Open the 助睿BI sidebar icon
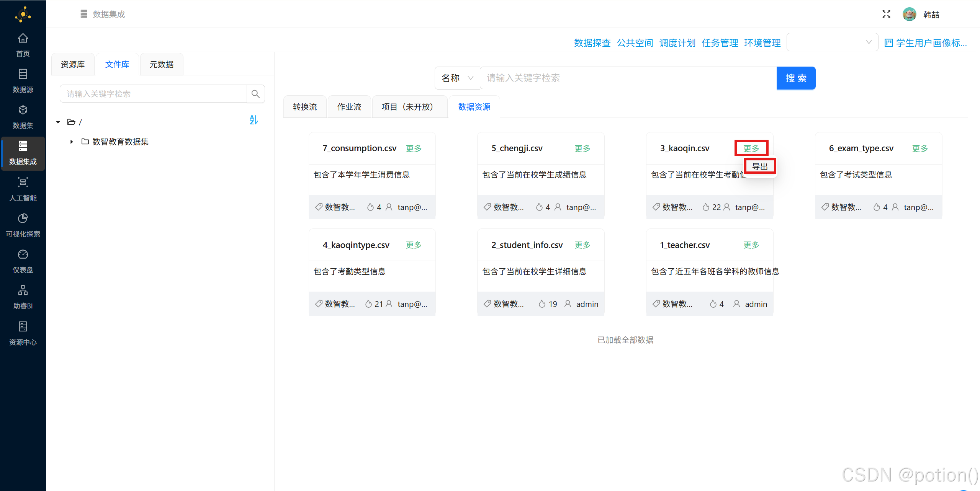Image resolution: width=980 pixels, height=491 pixels. coord(23,290)
